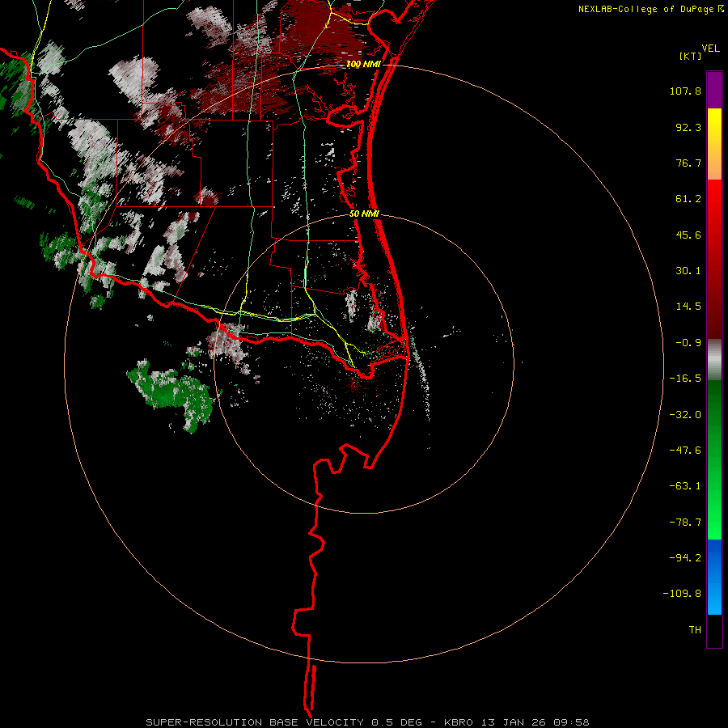
Task: Click the TH legend label
Action: [x=695, y=629]
